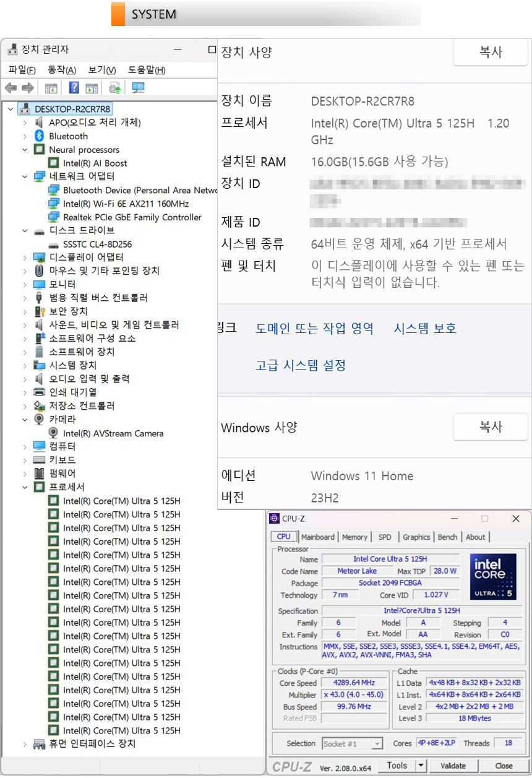
Task: Toggle the show/hide console tree toolbar icon
Action: pyautogui.click(x=51, y=88)
